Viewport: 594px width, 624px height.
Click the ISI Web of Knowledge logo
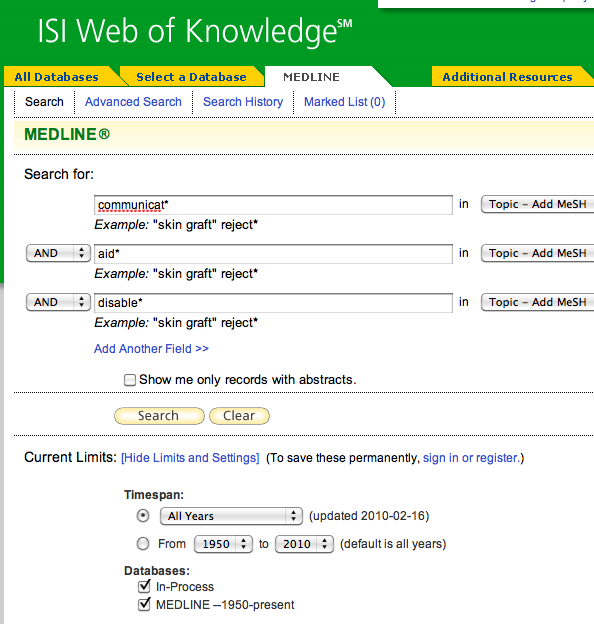click(195, 31)
